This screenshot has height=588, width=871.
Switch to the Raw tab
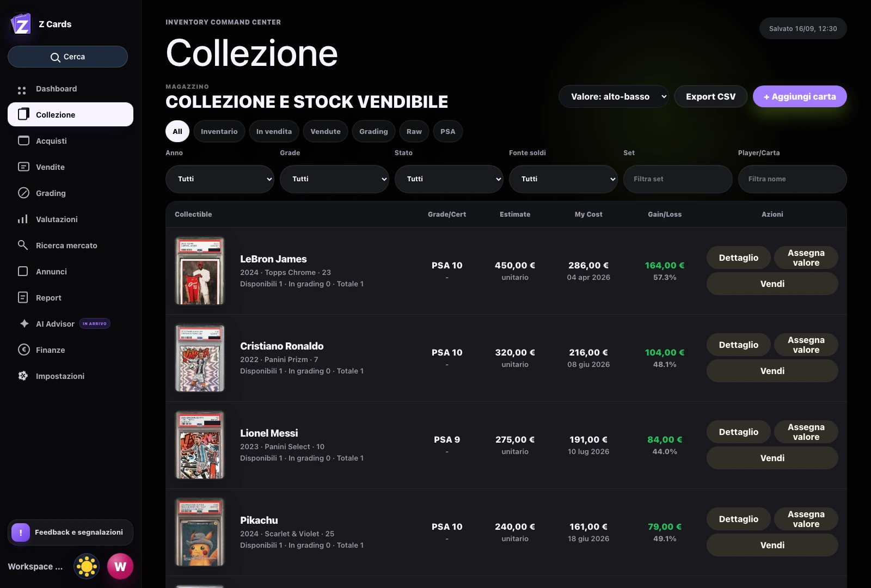[x=414, y=131]
